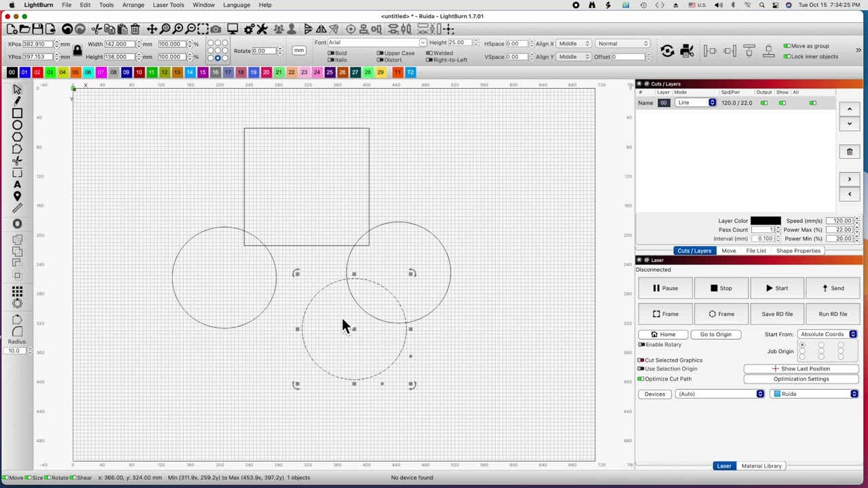The height and width of the screenshot is (488, 868).
Task: Select the Position Laser marker tool
Action: [17, 197]
